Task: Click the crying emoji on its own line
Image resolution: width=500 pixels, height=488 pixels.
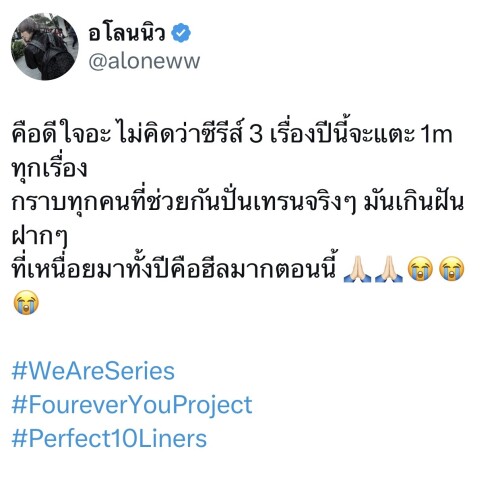Action: tap(26, 302)
